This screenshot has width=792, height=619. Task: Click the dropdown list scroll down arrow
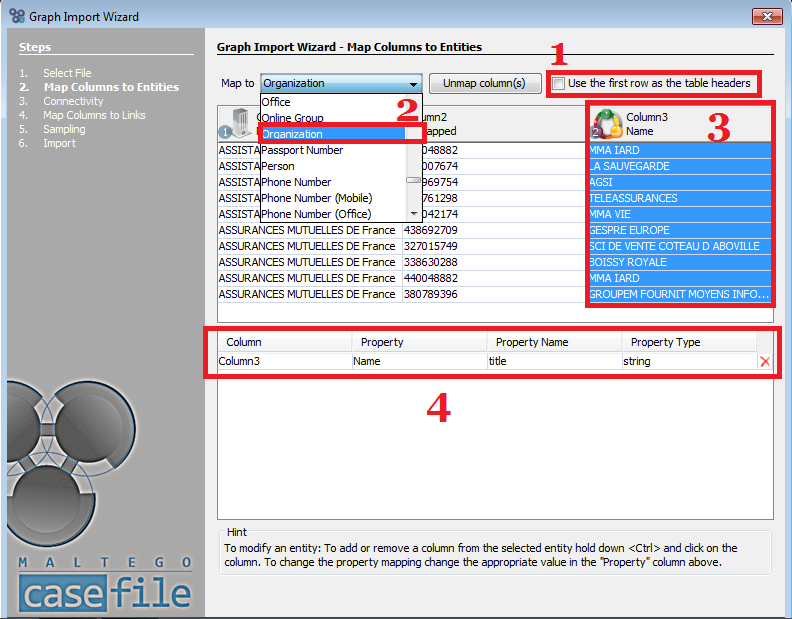click(x=414, y=214)
